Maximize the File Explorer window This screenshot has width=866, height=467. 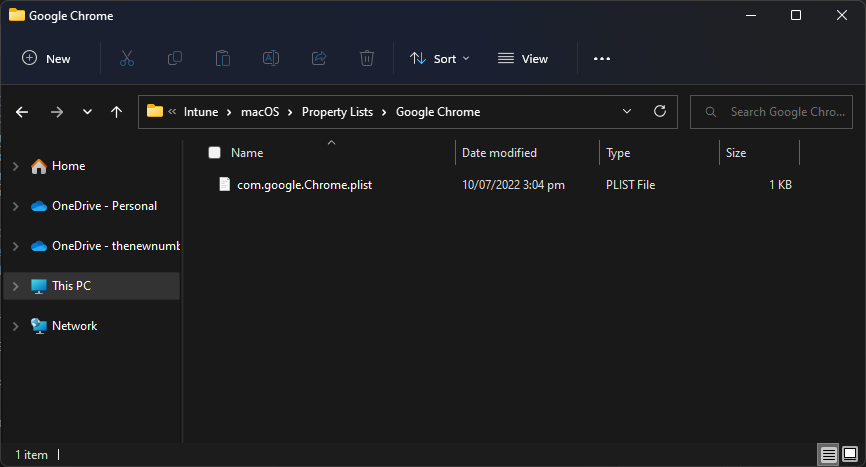796,15
